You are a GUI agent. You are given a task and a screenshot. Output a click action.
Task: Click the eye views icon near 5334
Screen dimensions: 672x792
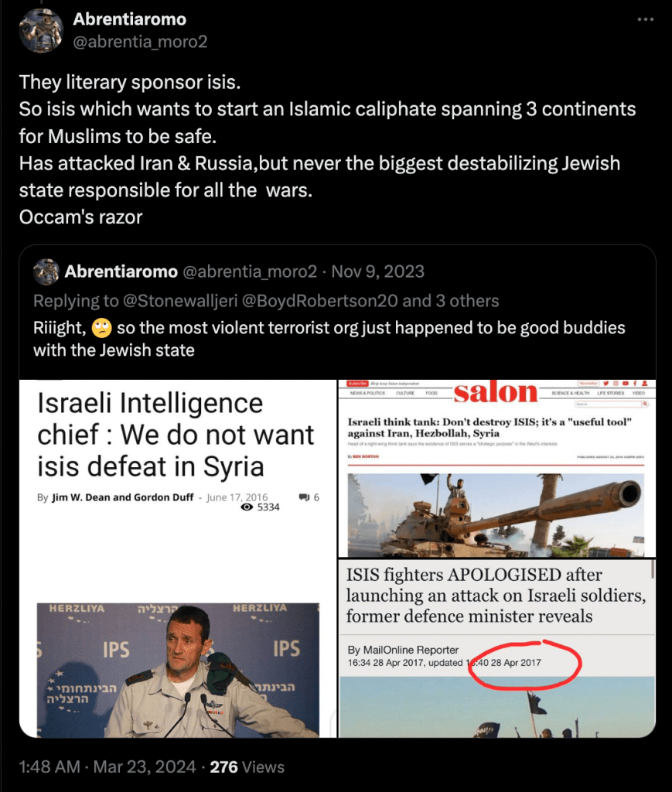click(x=247, y=507)
